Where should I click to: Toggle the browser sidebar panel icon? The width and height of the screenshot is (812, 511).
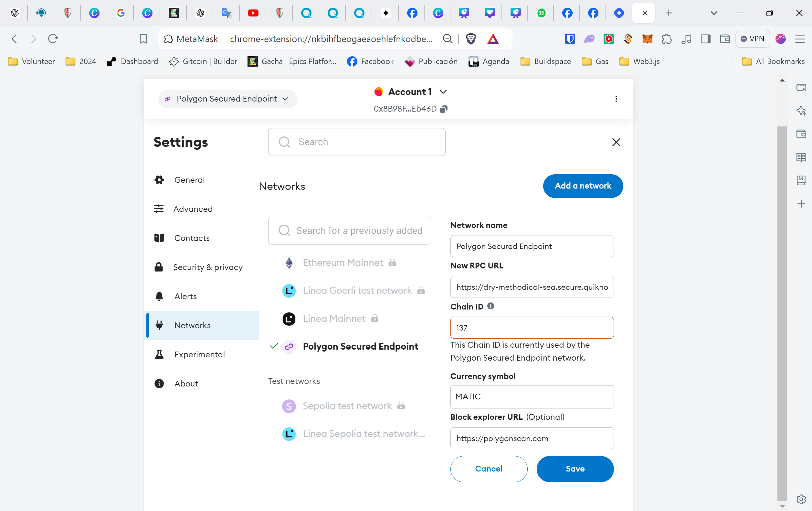pyautogui.click(x=705, y=39)
